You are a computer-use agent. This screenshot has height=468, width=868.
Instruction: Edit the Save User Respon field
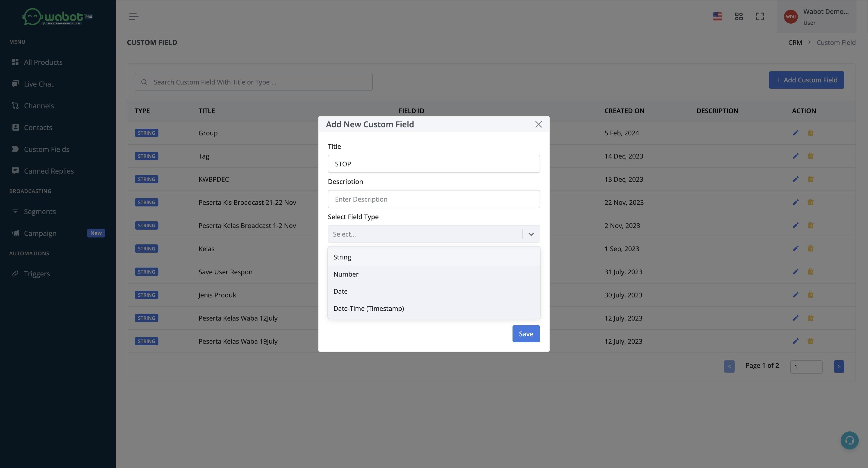(x=796, y=272)
